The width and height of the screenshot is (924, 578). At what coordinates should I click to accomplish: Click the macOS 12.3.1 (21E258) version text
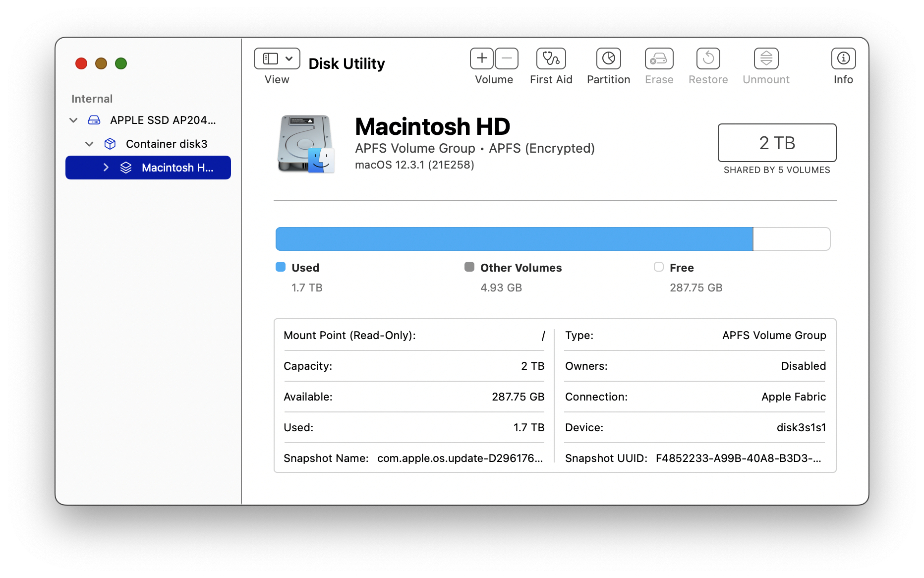coord(415,165)
